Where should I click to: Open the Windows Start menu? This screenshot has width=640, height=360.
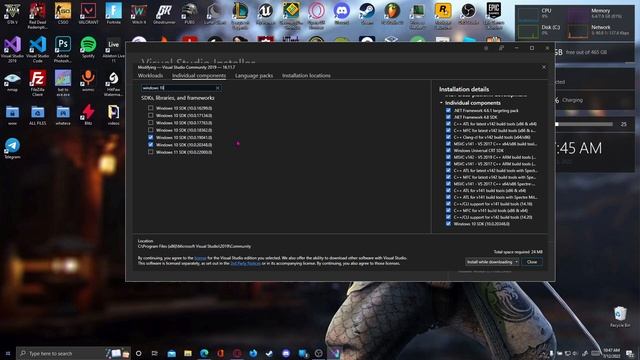tap(8, 353)
